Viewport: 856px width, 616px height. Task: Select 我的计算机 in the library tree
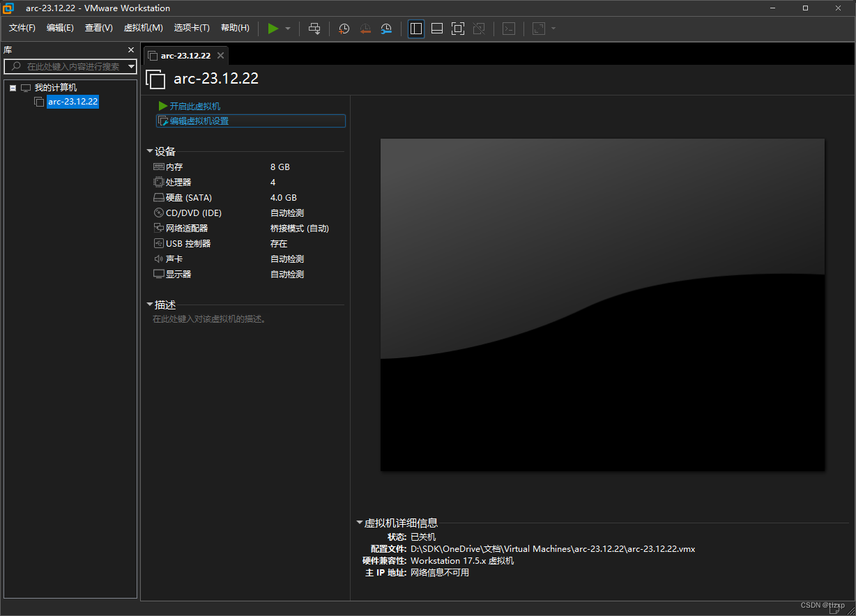[x=56, y=88]
